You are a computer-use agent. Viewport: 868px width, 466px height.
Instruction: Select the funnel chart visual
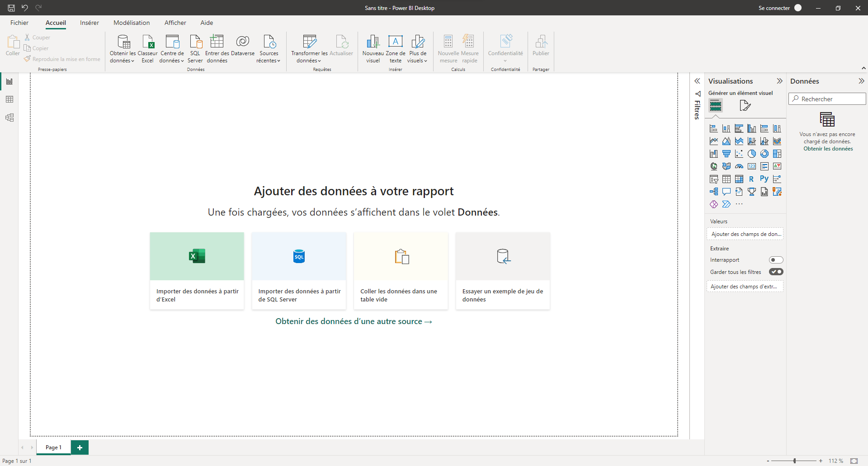726,154
